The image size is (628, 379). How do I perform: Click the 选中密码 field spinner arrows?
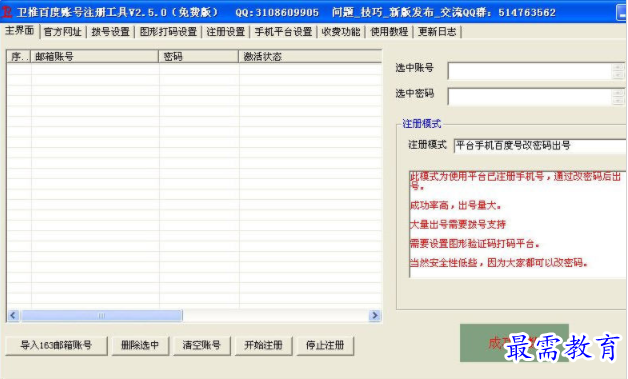click(x=618, y=97)
